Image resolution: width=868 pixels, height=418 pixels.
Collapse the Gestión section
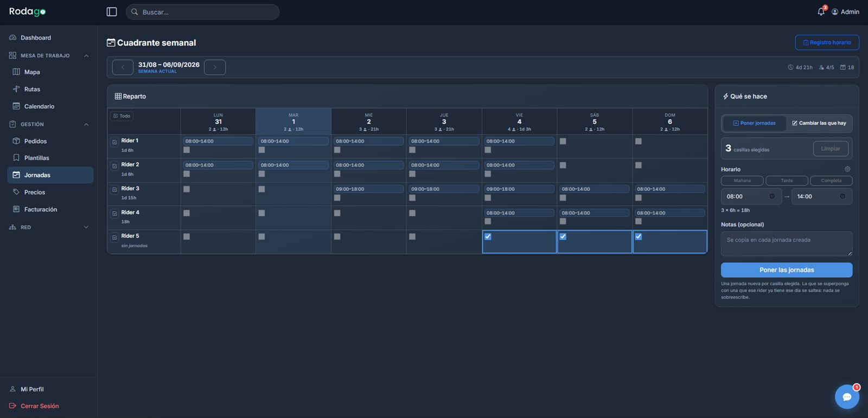[86, 125]
